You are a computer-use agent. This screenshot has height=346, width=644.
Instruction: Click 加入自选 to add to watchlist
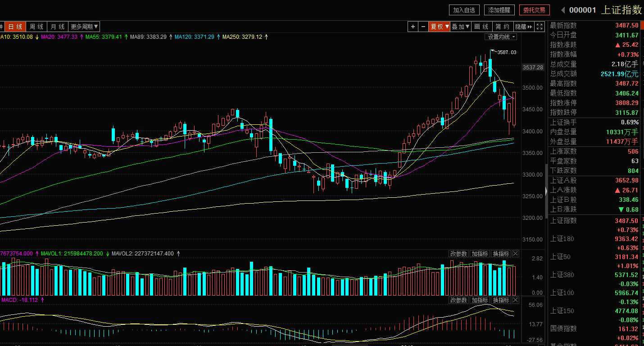(464, 10)
